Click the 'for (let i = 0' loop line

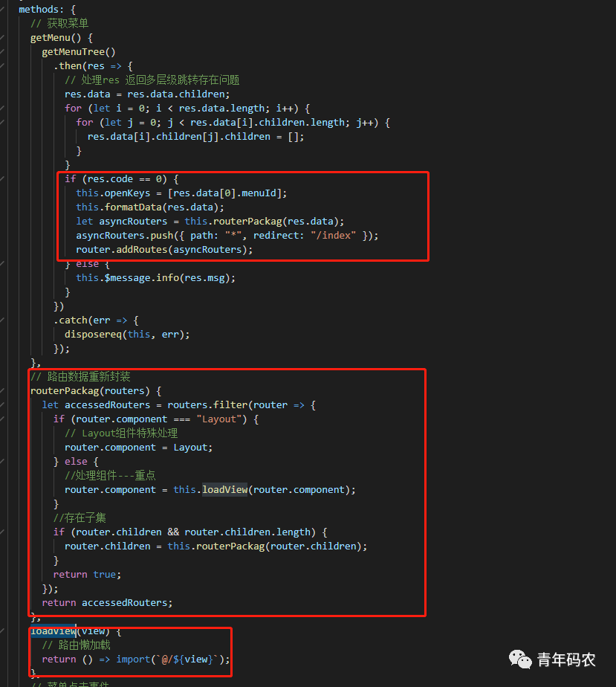187,109
